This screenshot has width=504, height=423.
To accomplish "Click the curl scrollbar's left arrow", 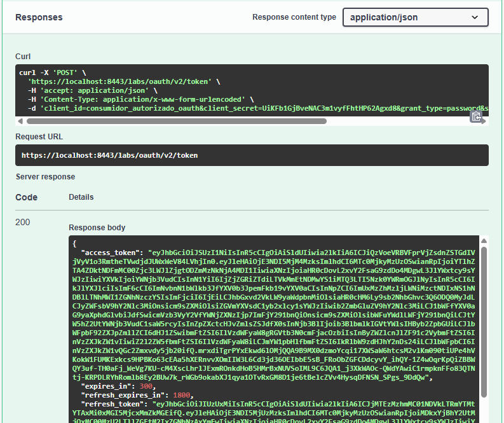I will coord(20,121).
